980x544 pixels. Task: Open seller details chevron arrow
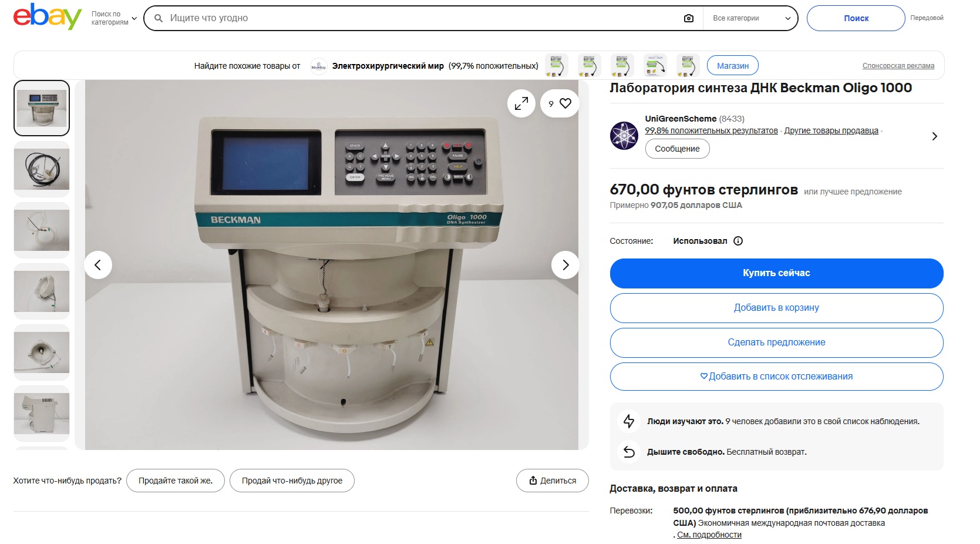934,136
